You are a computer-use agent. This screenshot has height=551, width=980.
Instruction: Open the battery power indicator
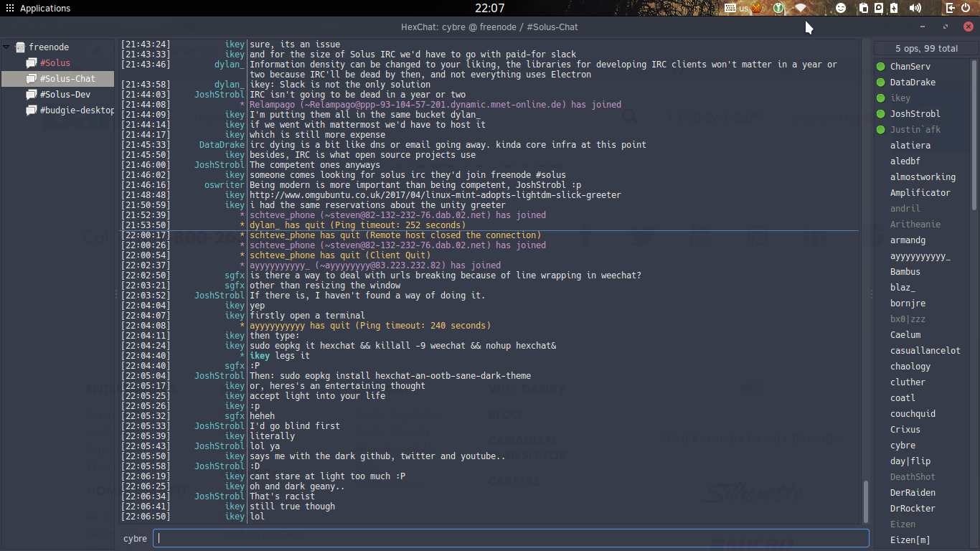pos(894,8)
